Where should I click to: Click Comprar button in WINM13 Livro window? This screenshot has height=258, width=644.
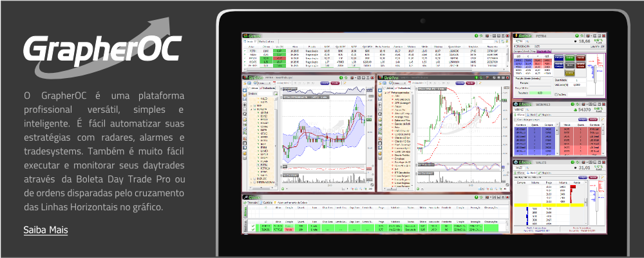583,119
